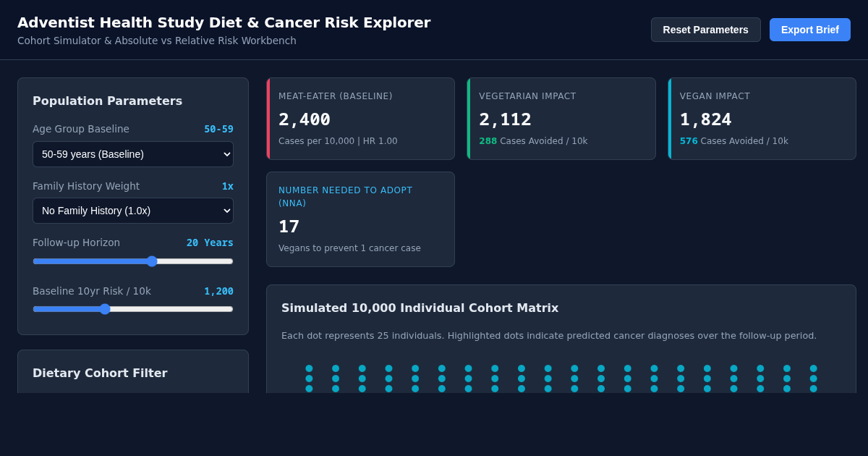The image size is (868, 456).
Task: Click the 'Dietary Cohort Filter' heading
Action: click(100, 373)
